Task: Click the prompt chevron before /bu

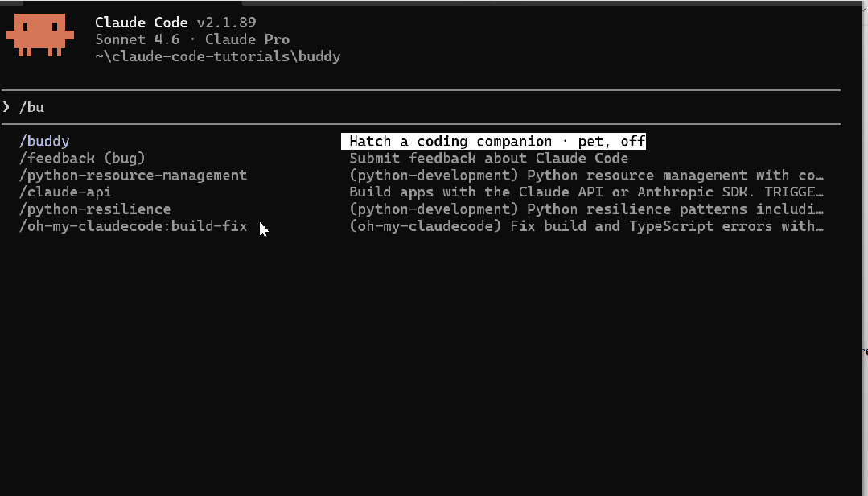Action: (x=6, y=107)
